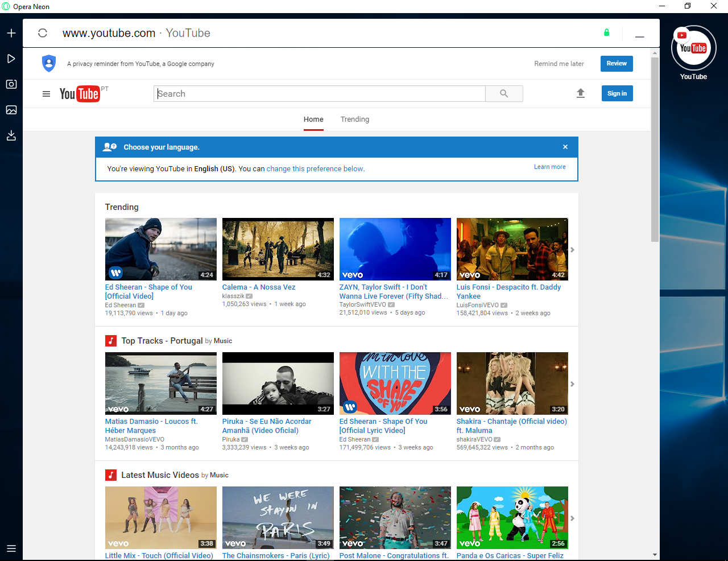The width and height of the screenshot is (728, 561).
Task: Click the Sign in button
Action: click(x=617, y=93)
